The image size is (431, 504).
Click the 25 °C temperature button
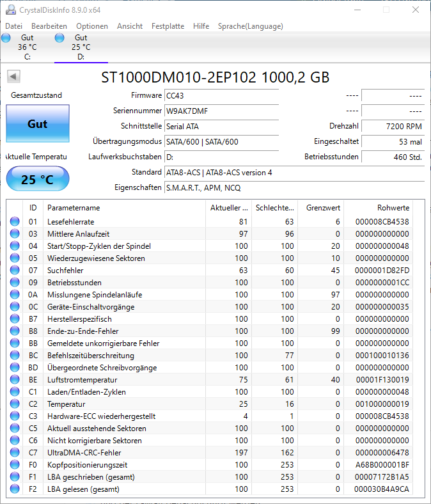tap(38, 178)
